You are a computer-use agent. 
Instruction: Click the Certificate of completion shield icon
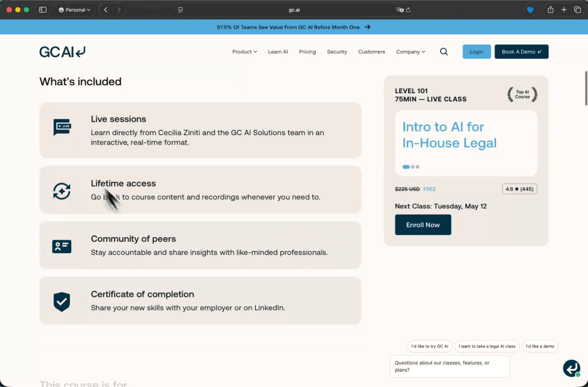(62, 302)
